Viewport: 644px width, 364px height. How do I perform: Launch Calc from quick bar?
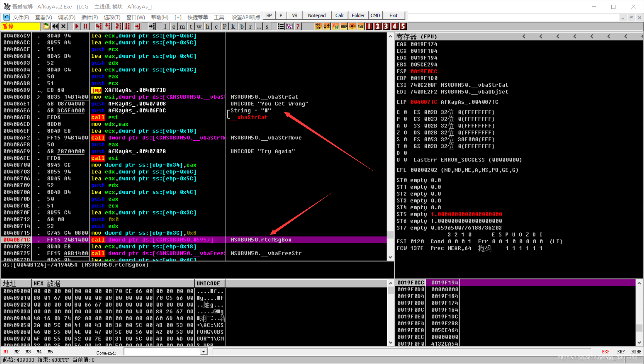(340, 16)
